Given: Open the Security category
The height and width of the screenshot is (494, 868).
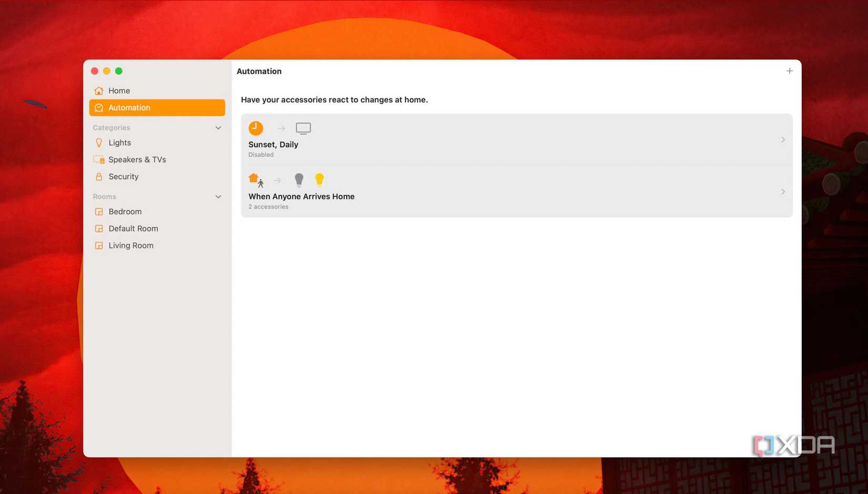Looking at the screenshot, I should coord(157,177).
